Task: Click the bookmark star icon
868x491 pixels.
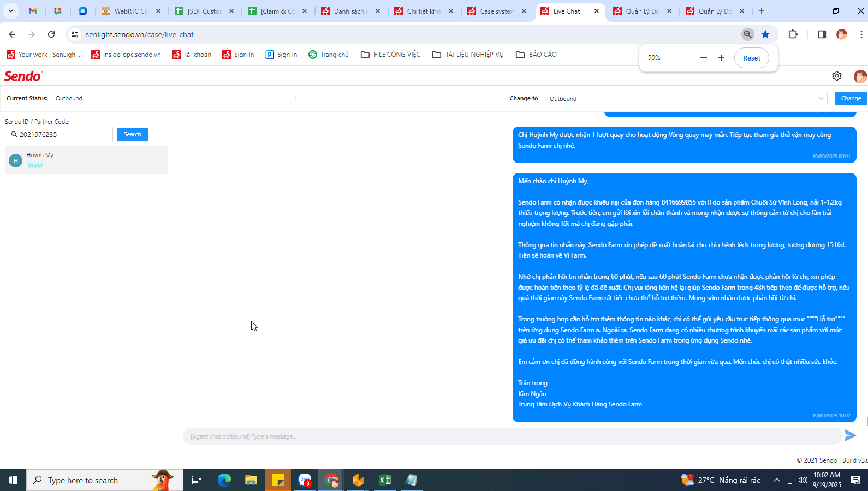Action: [765, 34]
